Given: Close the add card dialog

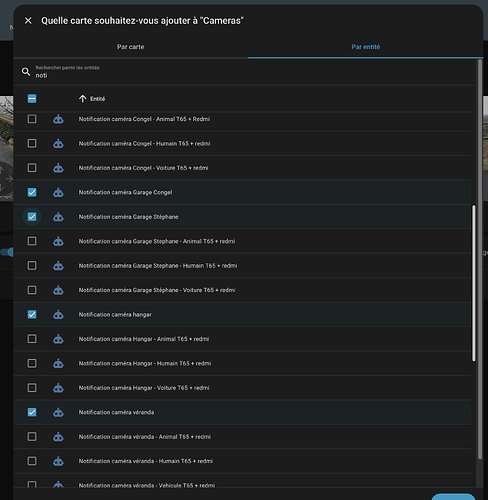Looking at the screenshot, I should point(28,21).
